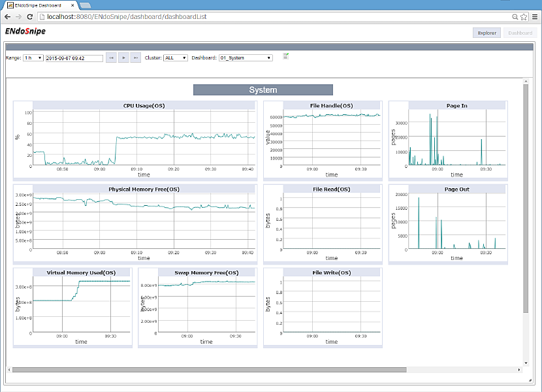Click the CPU Usage(OS) chart title
542x392 pixels.
point(144,106)
